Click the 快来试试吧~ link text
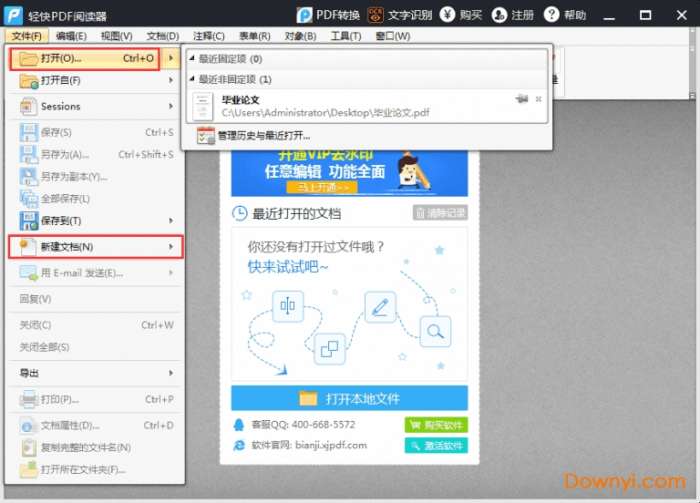The image size is (700, 503). pyautogui.click(x=288, y=267)
